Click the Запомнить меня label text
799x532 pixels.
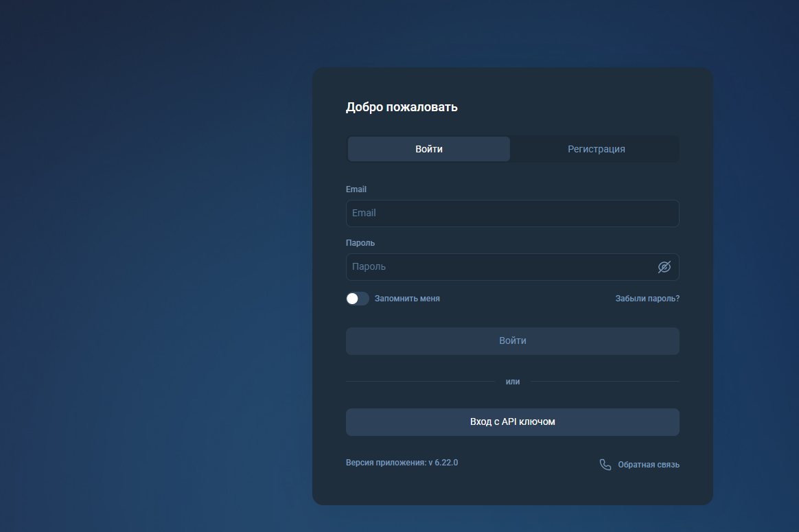click(x=406, y=299)
